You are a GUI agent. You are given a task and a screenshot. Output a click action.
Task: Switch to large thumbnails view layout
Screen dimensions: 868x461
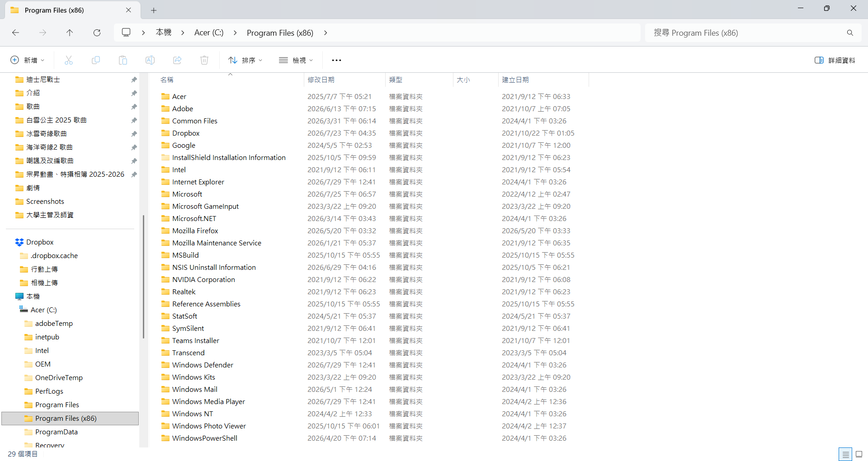tap(859, 454)
